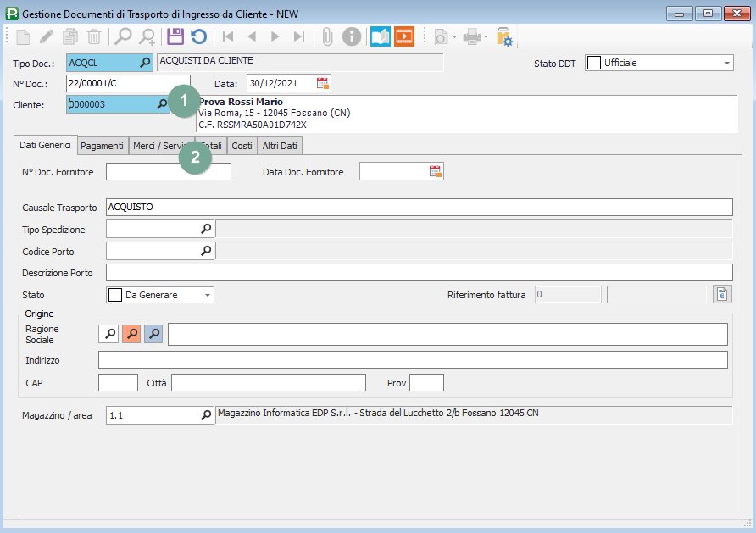Click the lookup magnifier in Tipo Spedizione
The height and width of the screenshot is (533, 756).
pos(205,229)
